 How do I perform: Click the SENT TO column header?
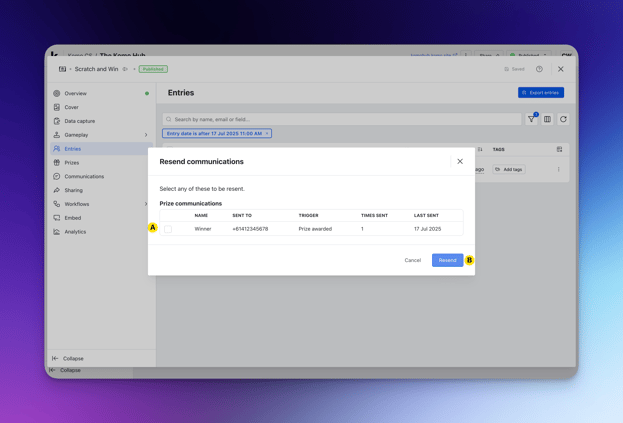(242, 215)
